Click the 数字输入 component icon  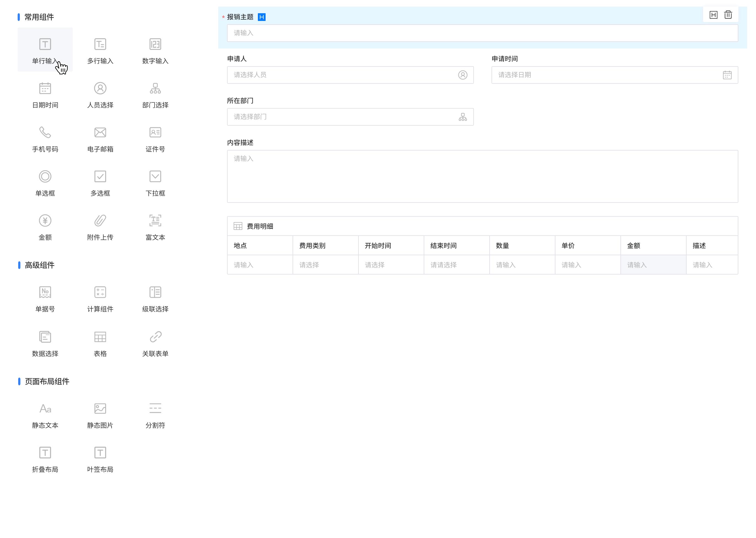coord(155,44)
